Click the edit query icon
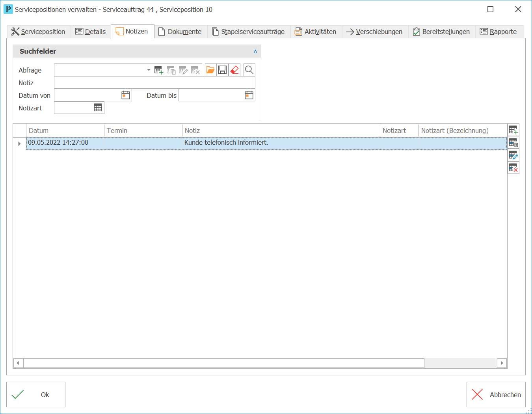Viewport: 532px width, 414px height. (183, 70)
